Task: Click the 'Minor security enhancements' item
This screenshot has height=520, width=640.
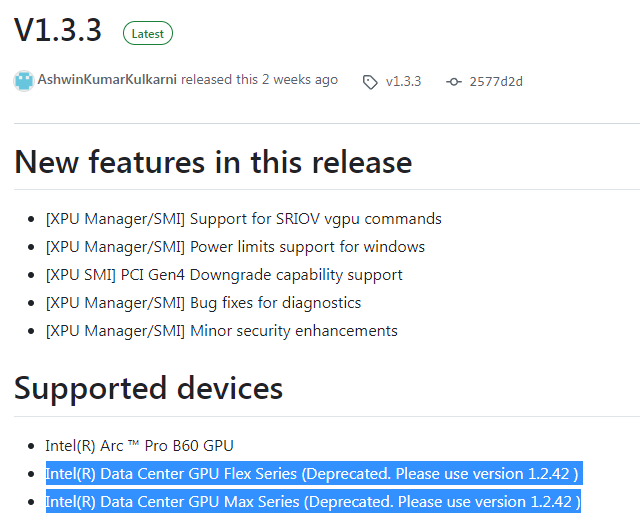Action: (221, 330)
